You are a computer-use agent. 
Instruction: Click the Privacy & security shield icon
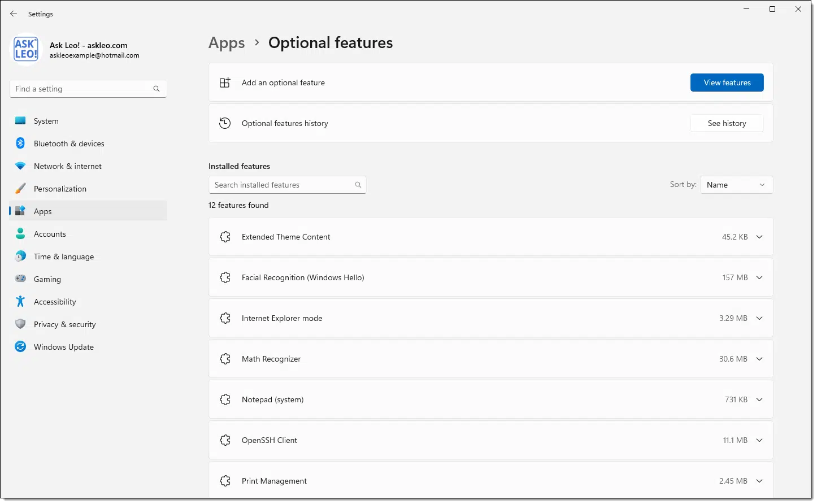point(20,324)
